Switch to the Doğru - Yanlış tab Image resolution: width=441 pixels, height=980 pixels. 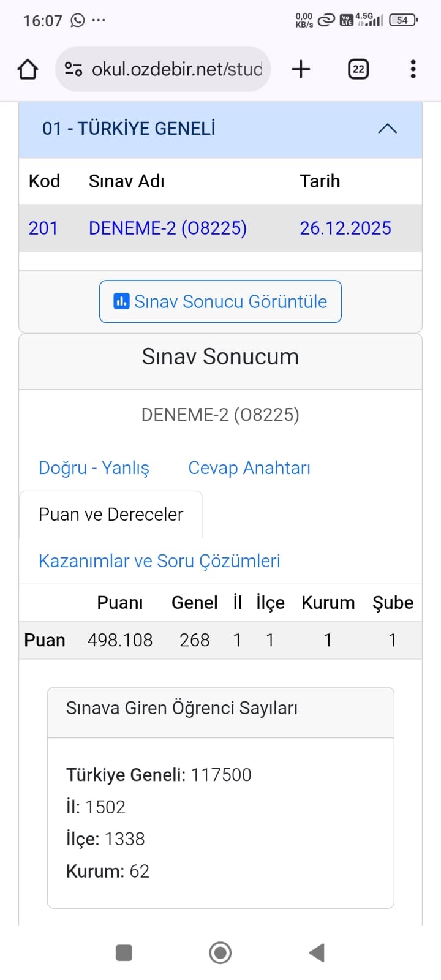point(94,468)
